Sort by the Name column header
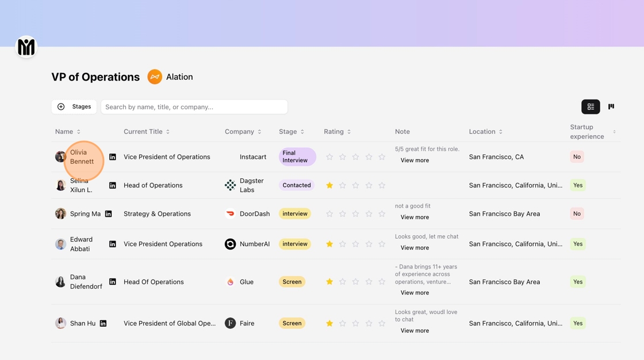644x360 pixels. (68, 132)
